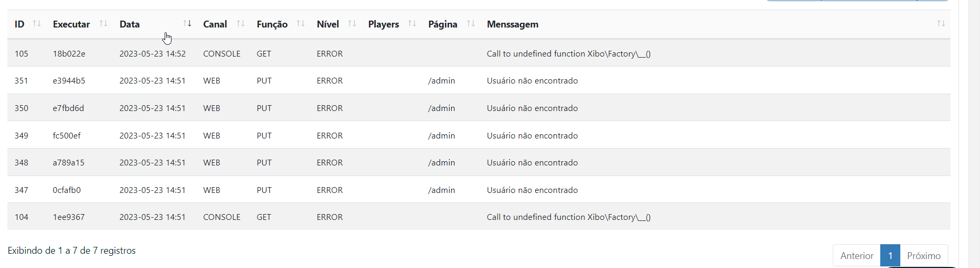Sort table by Executar column arrows
This screenshot has height=268, width=980.
[103, 24]
